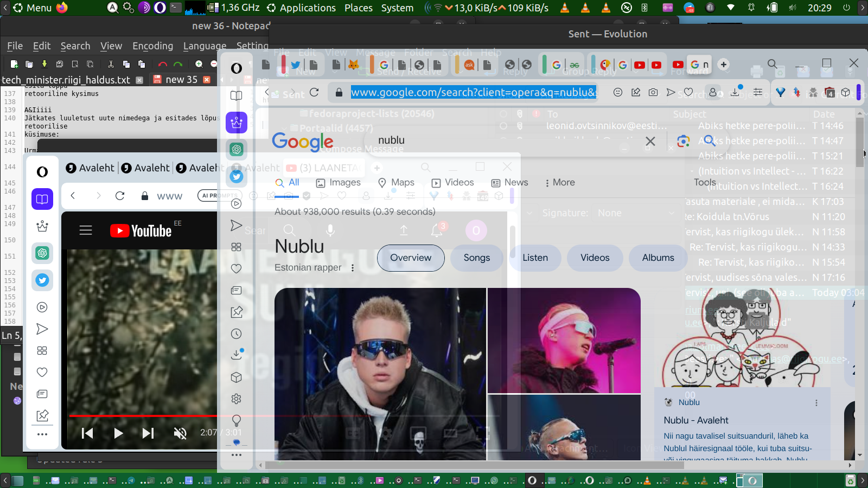Open three-dot menu for Nublu - Avaleht result
Screen dimensions: 868x488
tap(816, 403)
